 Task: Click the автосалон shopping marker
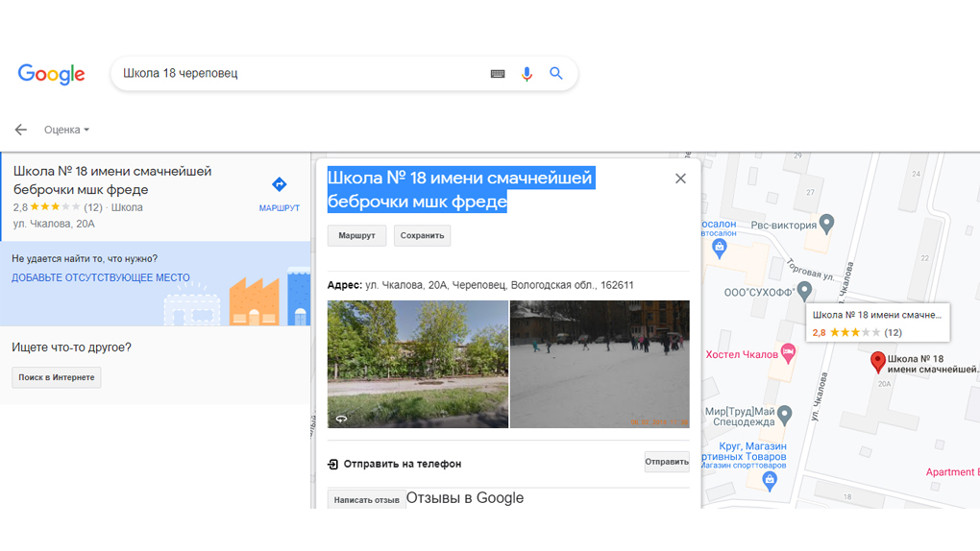(x=720, y=248)
